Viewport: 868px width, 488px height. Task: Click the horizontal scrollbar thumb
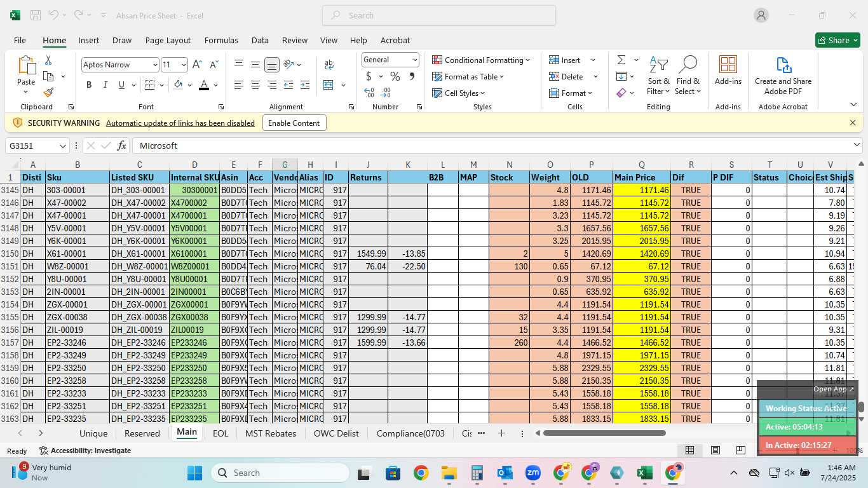point(604,433)
